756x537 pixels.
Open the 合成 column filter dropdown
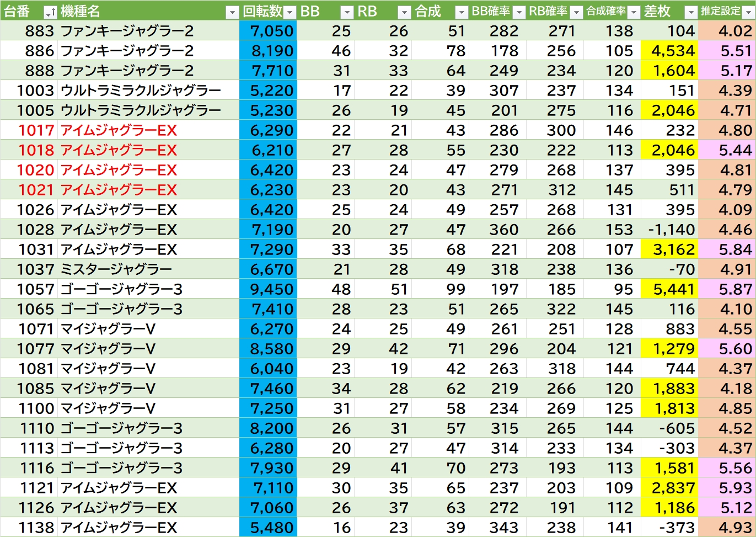(462, 12)
